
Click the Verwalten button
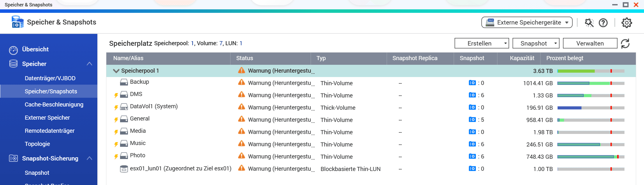pyautogui.click(x=590, y=43)
